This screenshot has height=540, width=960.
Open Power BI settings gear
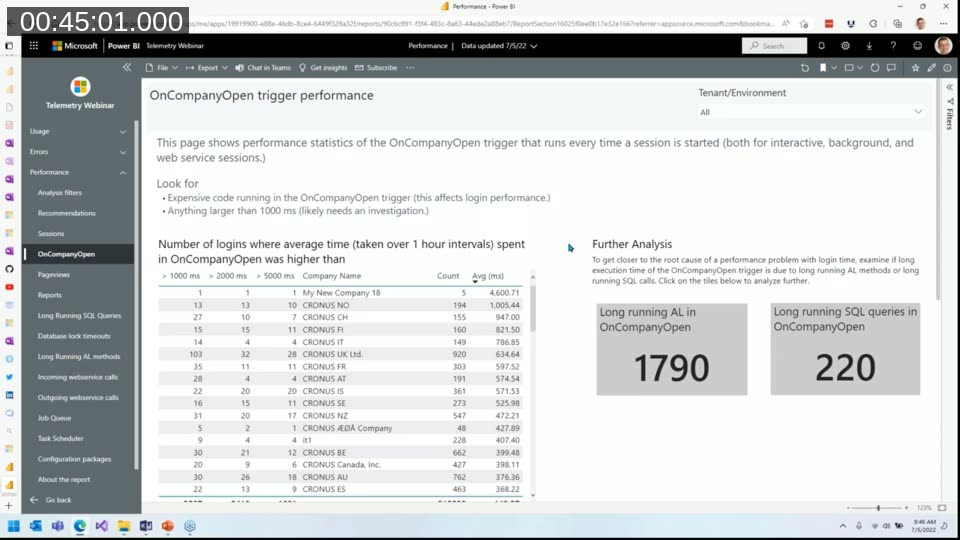(x=846, y=46)
